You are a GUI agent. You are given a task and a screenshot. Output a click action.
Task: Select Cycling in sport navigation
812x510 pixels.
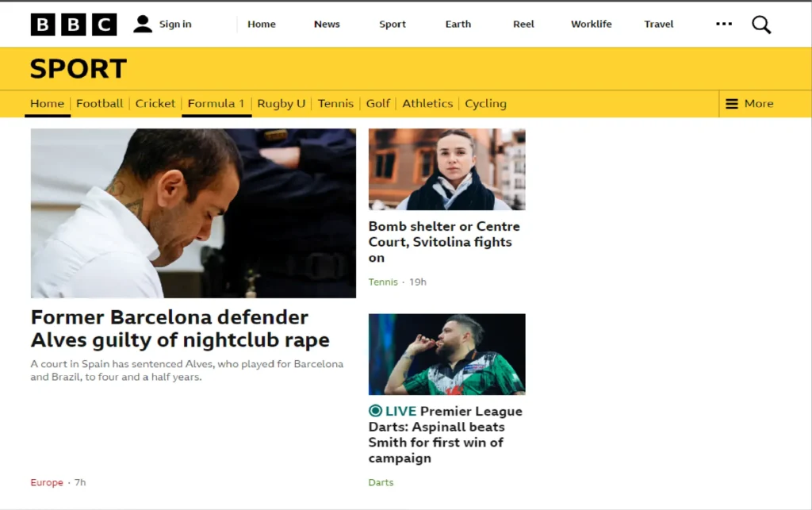[x=486, y=104]
